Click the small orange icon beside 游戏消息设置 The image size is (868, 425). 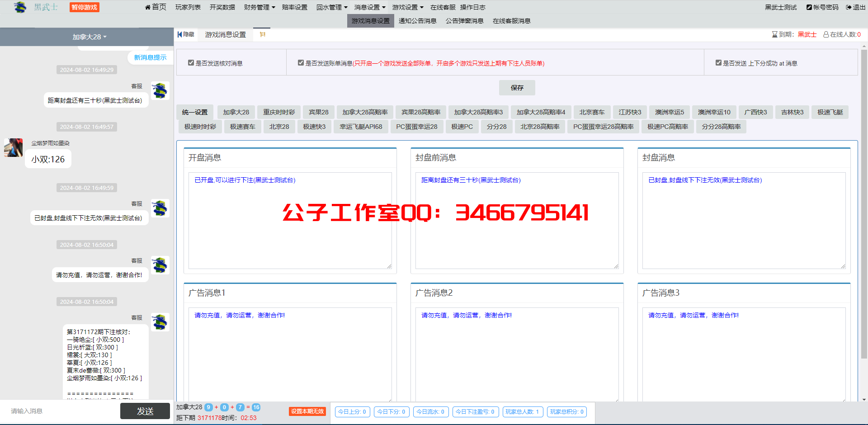click(262, 34)
